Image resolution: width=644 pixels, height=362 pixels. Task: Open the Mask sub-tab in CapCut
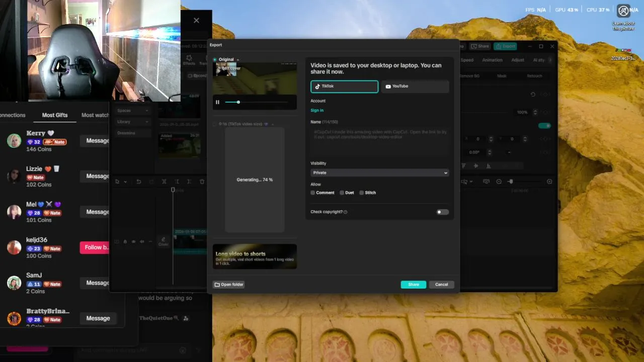point(502,76)
